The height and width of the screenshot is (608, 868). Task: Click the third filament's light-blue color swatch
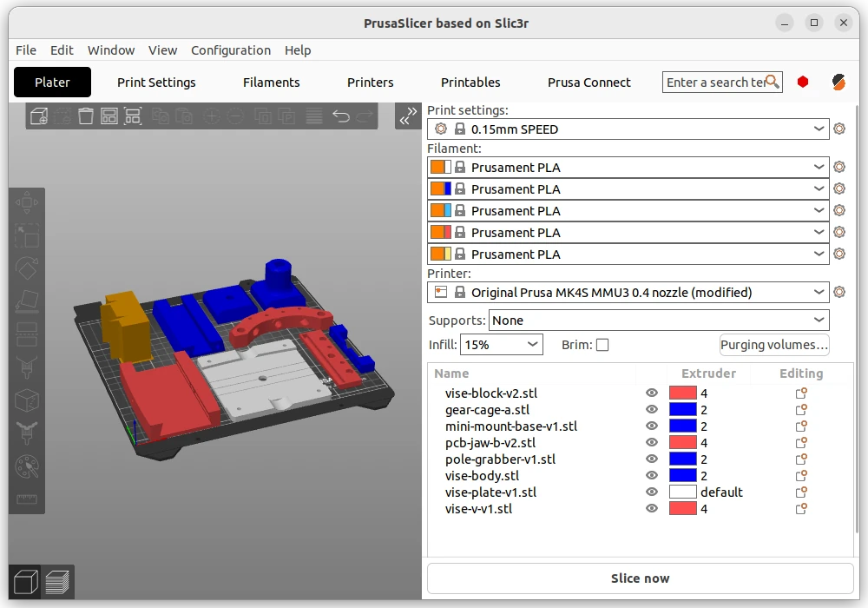(448, 210)
